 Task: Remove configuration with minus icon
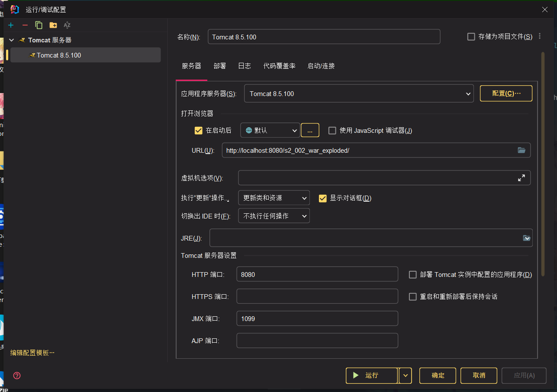click(x=25, y=25)
